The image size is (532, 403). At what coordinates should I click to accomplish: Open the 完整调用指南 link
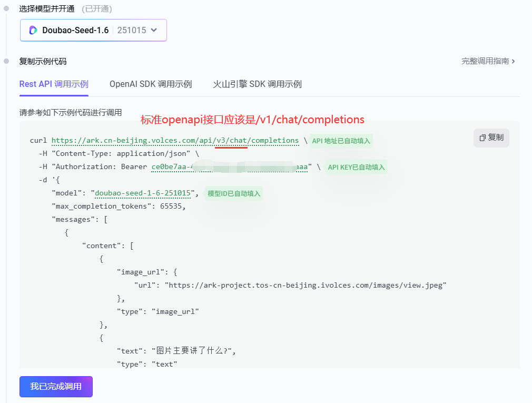pos(485,61)
